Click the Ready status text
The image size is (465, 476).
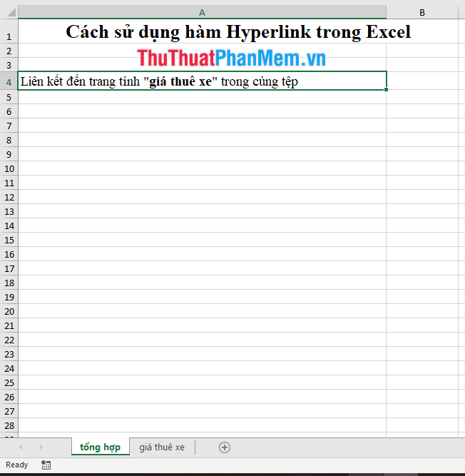click(17, 465)
